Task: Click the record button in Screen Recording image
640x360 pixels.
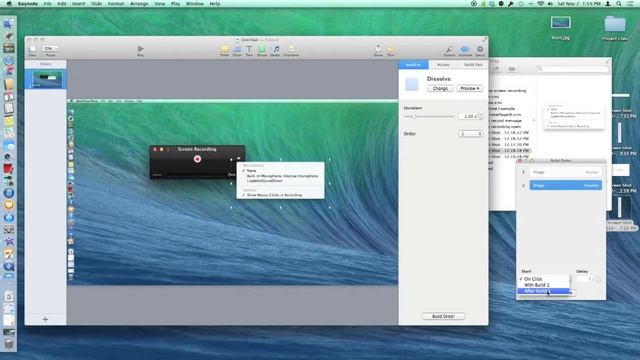Action: click(x=198, y=159)
